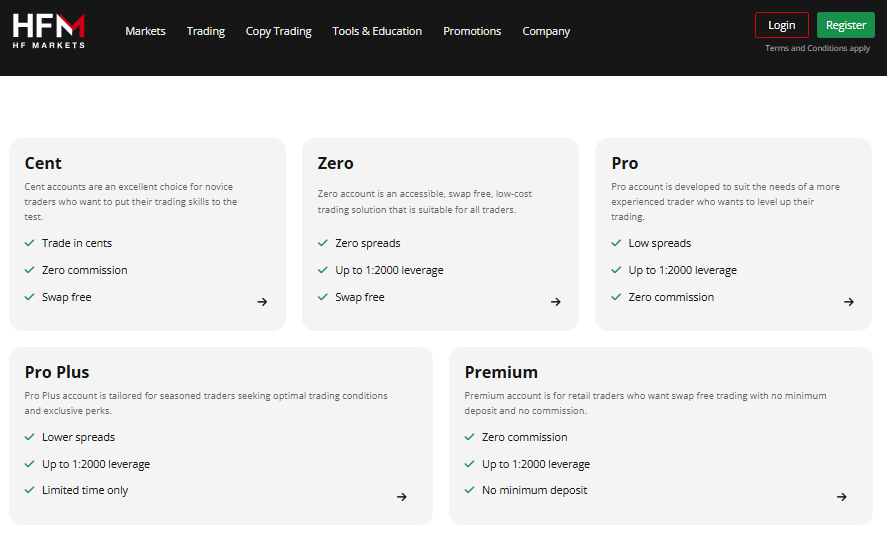Open the Company menu
887x538 pixels.
[546, 31]
